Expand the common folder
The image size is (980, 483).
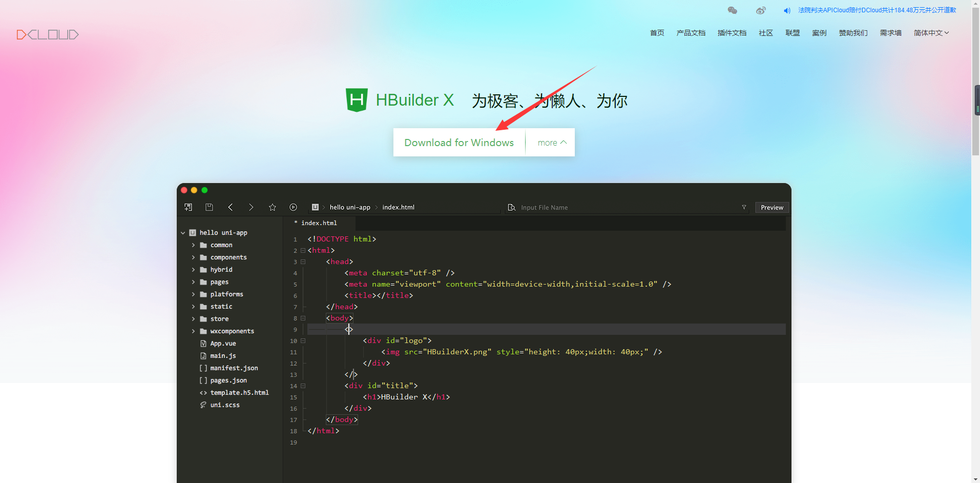point(193,245)
